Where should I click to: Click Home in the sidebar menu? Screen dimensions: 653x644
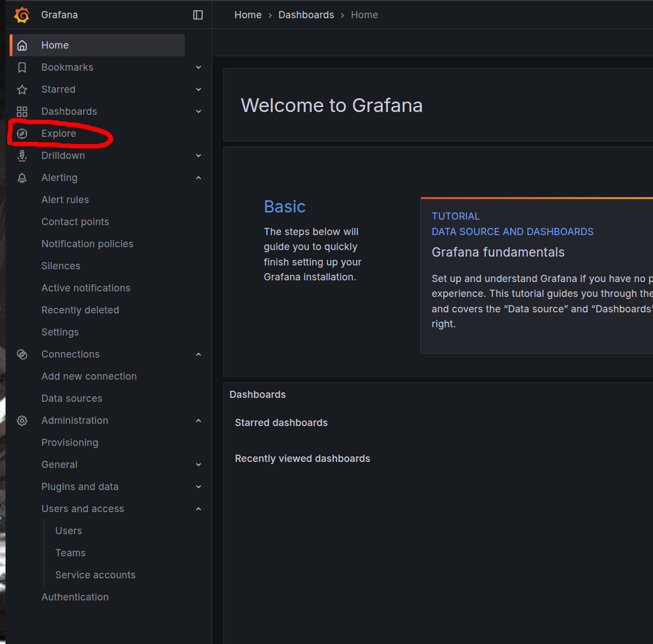55,45
